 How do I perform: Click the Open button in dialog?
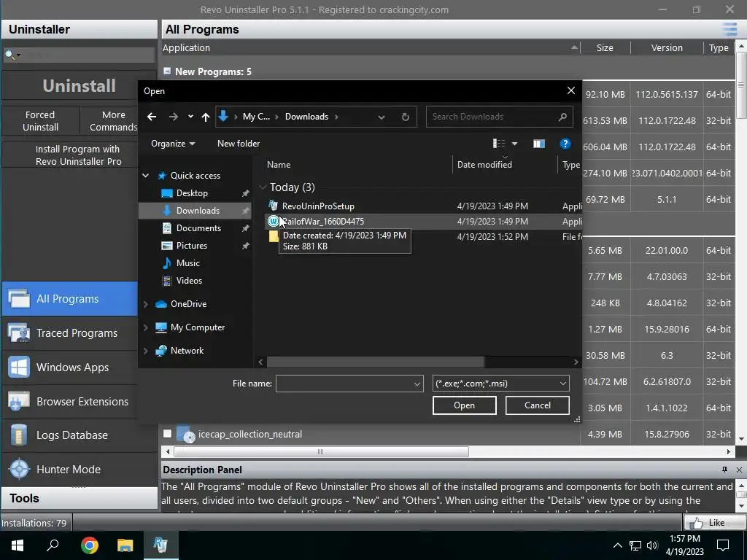pyautogui.click(x=465, y=405)
